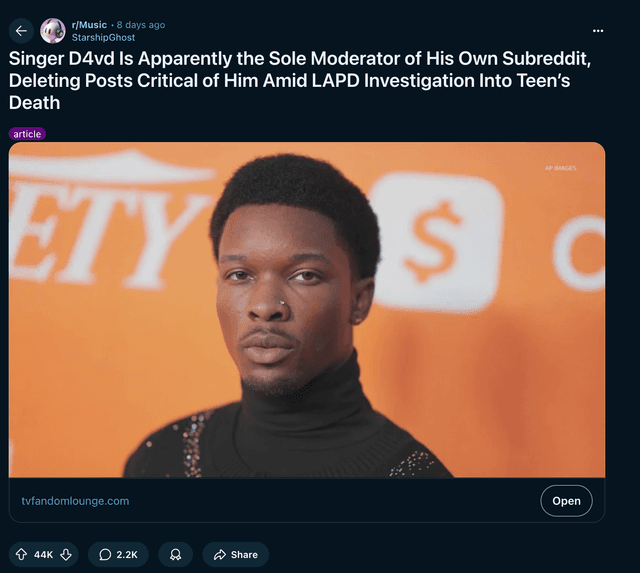This screenshot has width=640, height=573.
Task: Open the three-dot post options menu
Action: 598,30
